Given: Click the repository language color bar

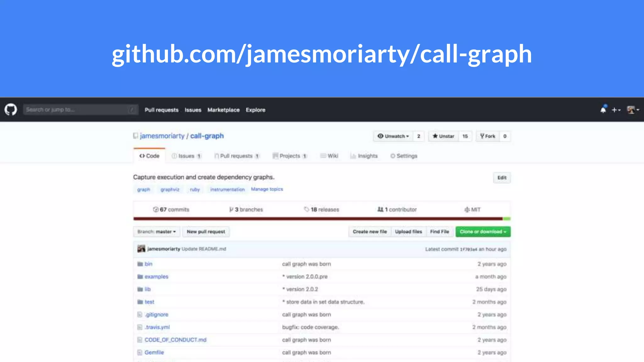Looking at the screenshot, I should click(x=318, y=219).
